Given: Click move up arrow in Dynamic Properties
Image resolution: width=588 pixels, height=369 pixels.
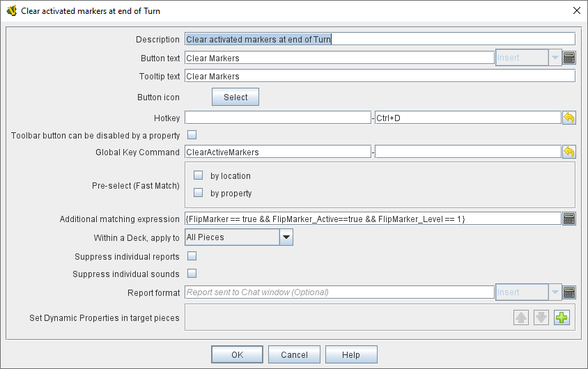Looking at the screenshot, I should tap(521, 318).
